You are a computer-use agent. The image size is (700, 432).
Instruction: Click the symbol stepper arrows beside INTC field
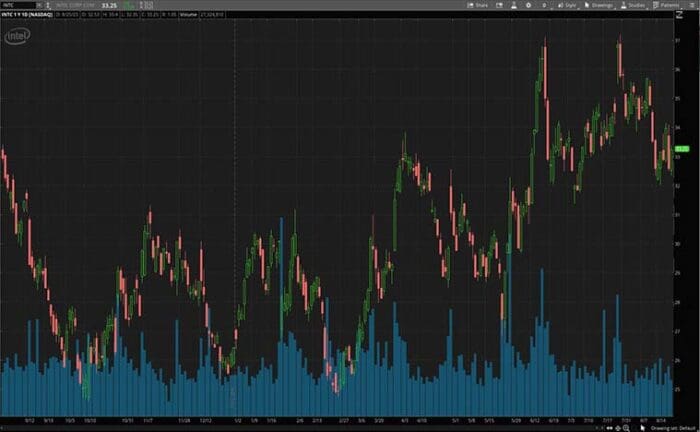[48, 5]
